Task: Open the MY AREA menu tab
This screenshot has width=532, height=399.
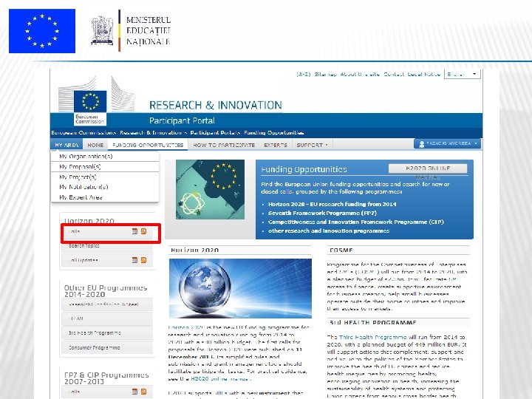Action: click(x=66, y=145)
